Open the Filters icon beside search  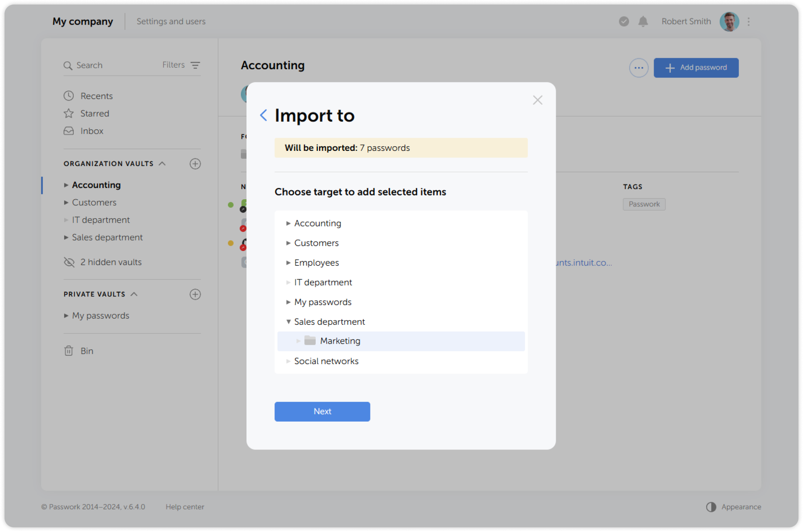pos(195,65)
